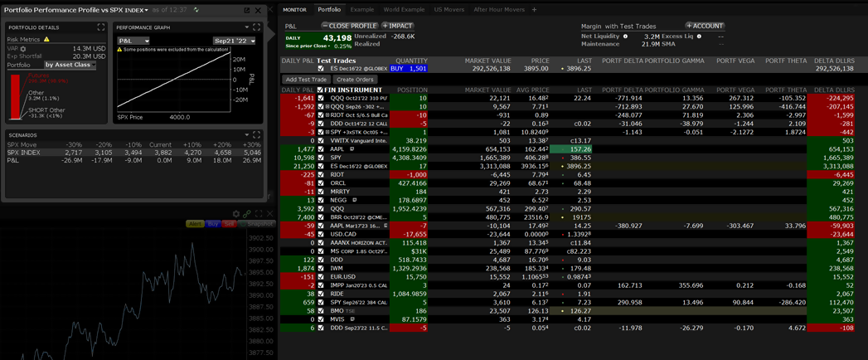The height and width of the screenshot is (360, 868).
Task: Pop out the Portfolio Performance Profile window
Action: tap(247, 11)
